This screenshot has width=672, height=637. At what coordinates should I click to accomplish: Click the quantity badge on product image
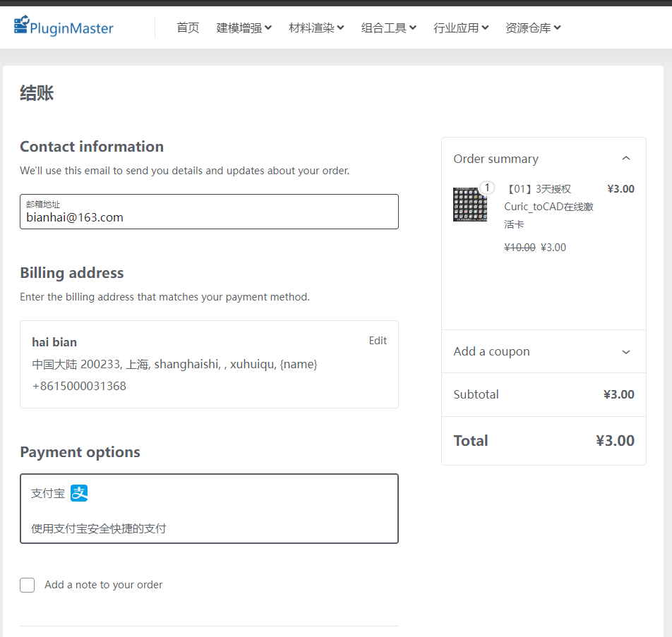point(487,188)
